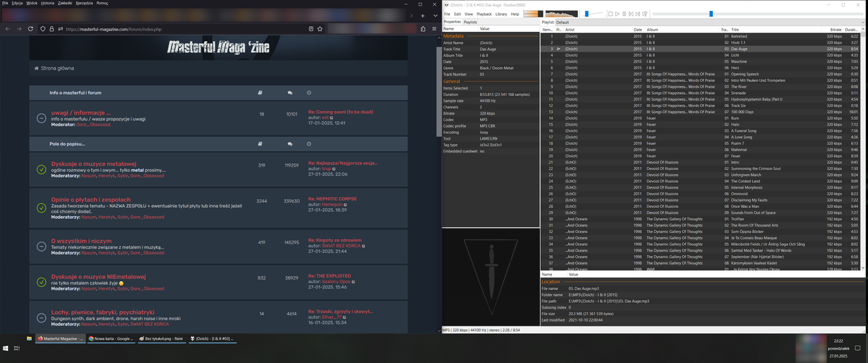
Task: Click the tracking protection shield icon
Action: pos(43,29)
